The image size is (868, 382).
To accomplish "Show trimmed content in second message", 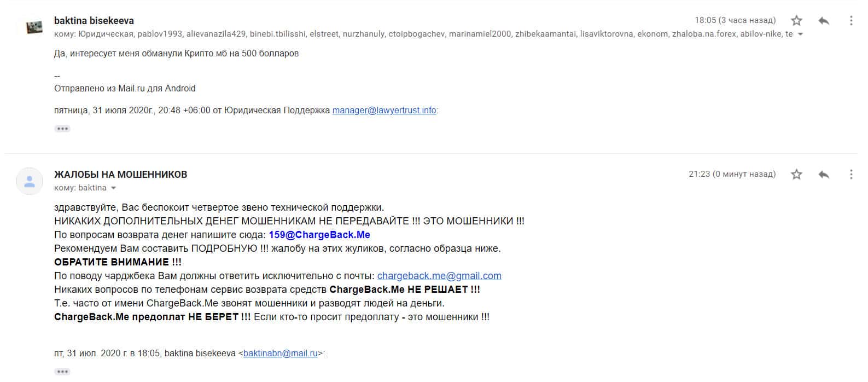I will point(62,372).
